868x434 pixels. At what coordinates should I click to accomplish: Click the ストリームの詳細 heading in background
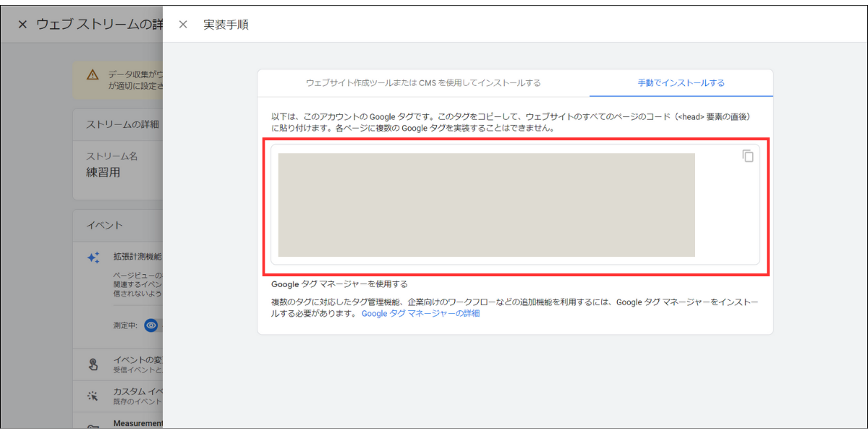[123, 124]
